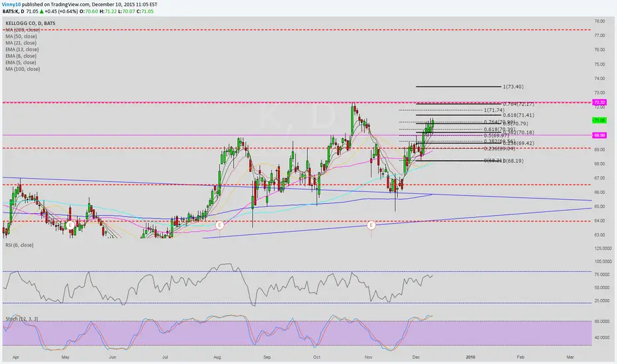Viewport: 617px width, 364px height.
Task: Open the Vinny10 author profile link
Action: click(11, 5)
